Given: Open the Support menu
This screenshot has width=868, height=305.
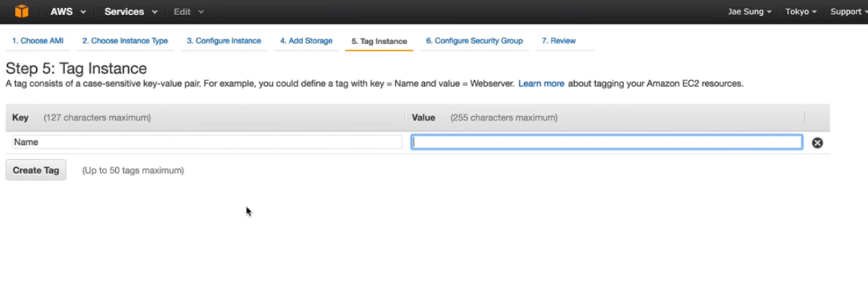Looking at the screenshot, I should pyautogui.click(x=848, y=12).
